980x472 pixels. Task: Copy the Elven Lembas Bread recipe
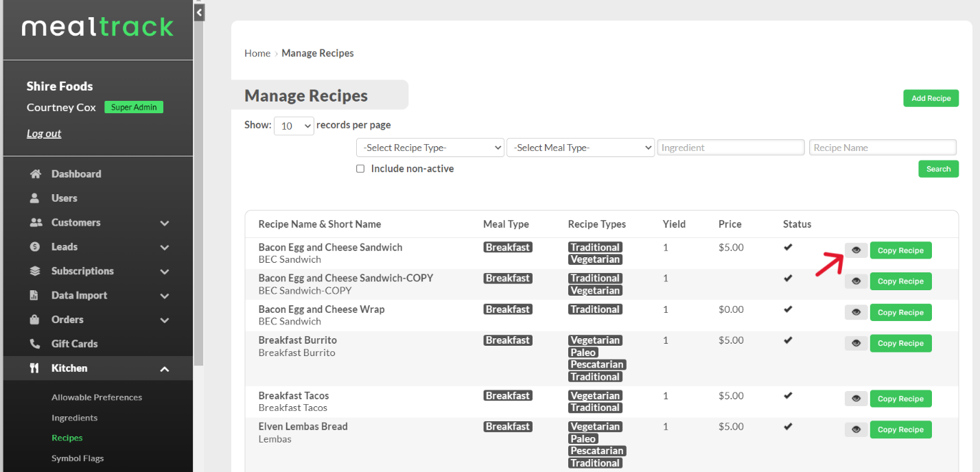tap(900, 429)
